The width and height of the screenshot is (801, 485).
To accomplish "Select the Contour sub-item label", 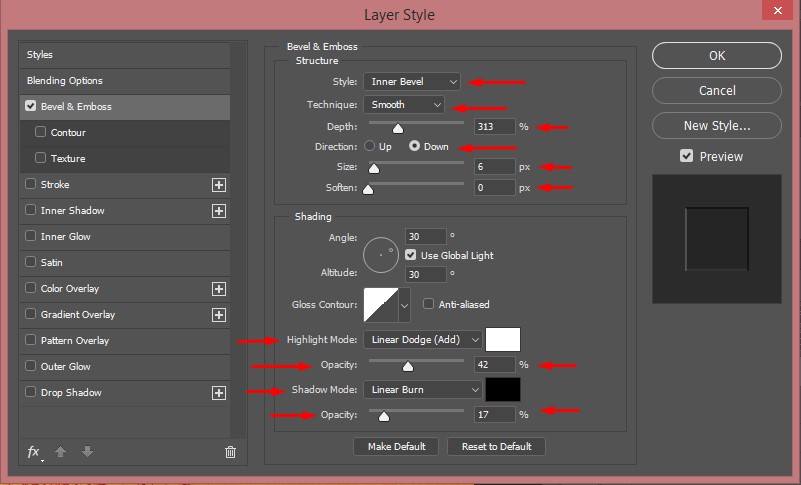I will (x=68, y=132).
